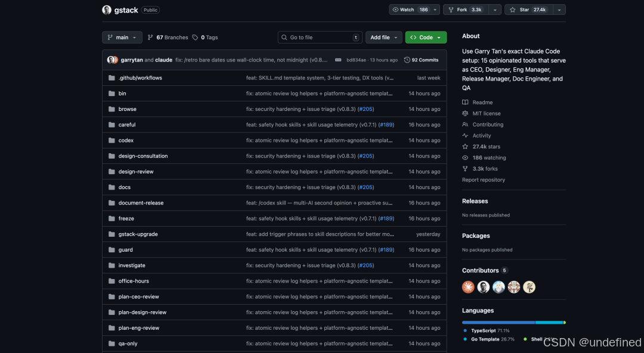
Task: Click the fork icon beside 3.3k forks
Action: tap(465, 169)
